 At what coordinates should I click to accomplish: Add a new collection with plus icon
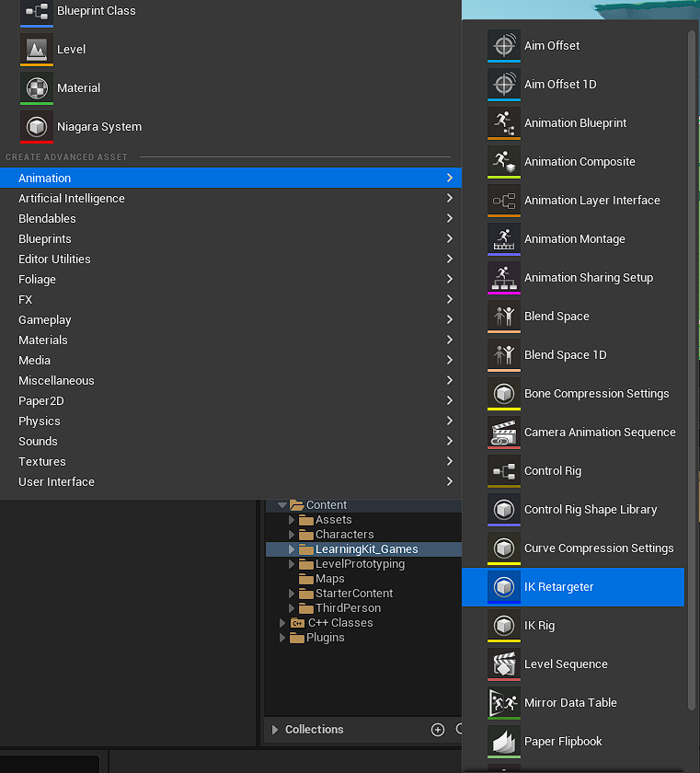coord(438,730)
